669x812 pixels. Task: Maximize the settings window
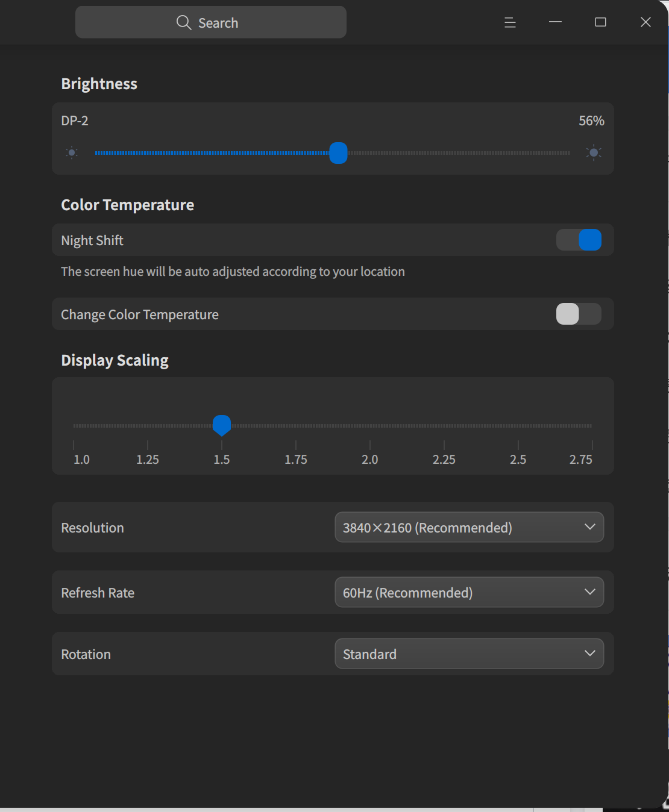(x=600, y=22)
